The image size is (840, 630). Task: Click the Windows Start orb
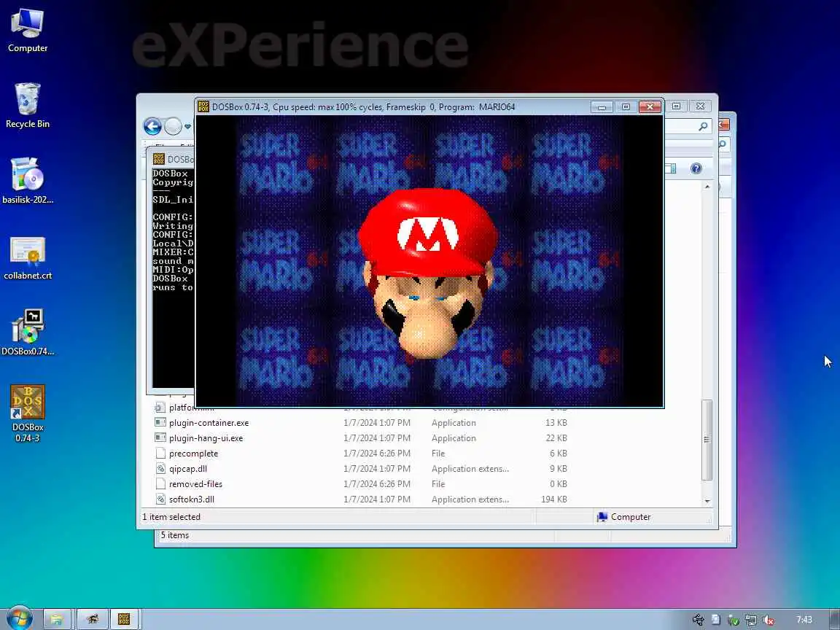pos(19,619)
